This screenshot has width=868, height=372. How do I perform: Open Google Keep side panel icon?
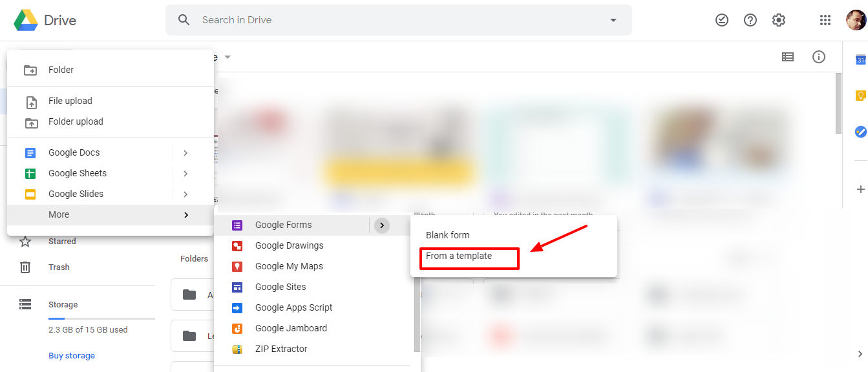click(860, 96)
